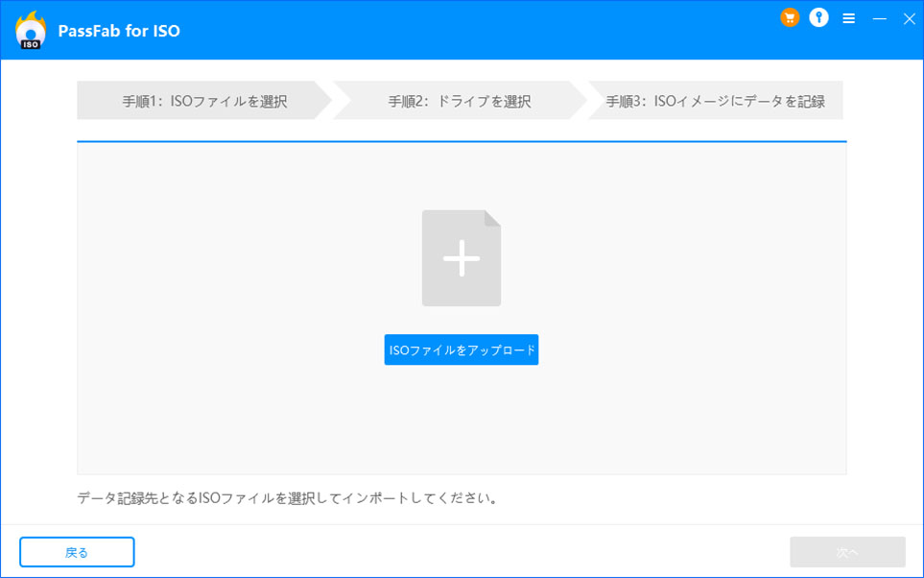Minimize the PassFab window

(x=880, y=19)
